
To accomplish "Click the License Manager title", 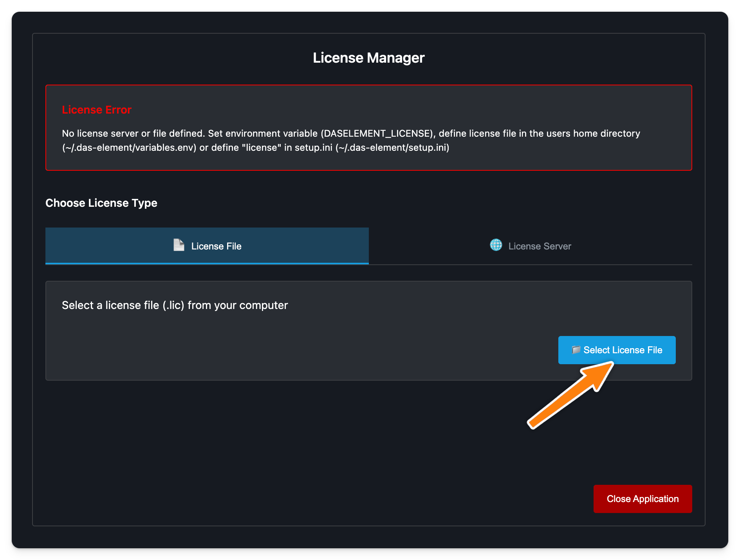I will pyautogui.click(x=368, y=58).
